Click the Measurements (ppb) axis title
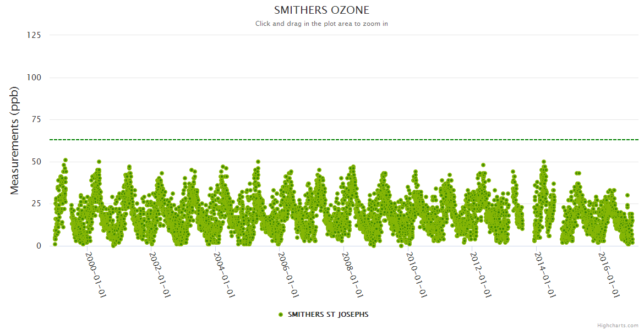The image size is (644, 330). 15,140
